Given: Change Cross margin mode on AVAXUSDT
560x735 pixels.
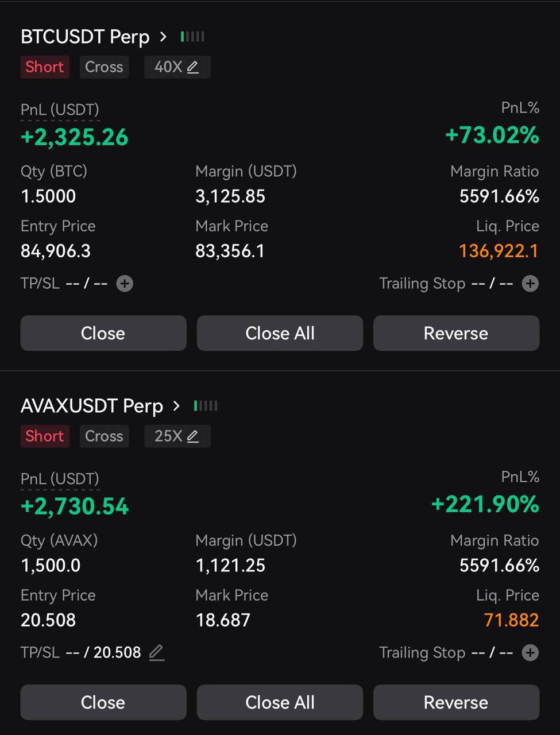Looking at the screenshot, I should point(104,436).
